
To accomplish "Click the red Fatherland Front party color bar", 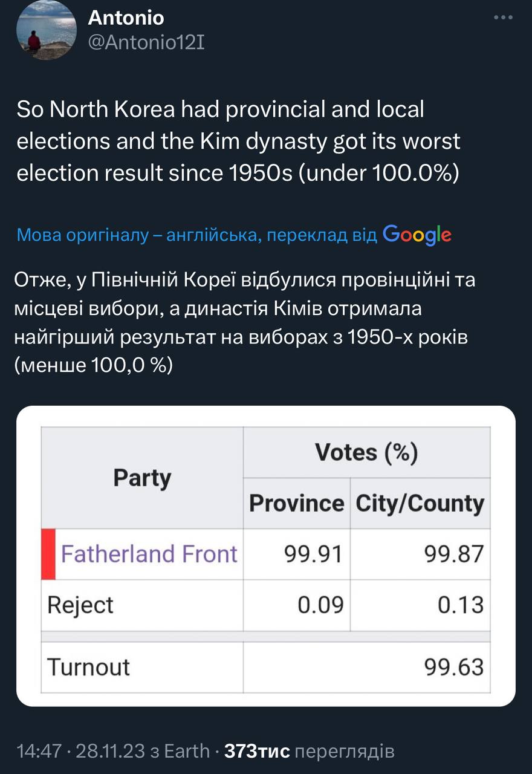I will click(x=48, y=554).
